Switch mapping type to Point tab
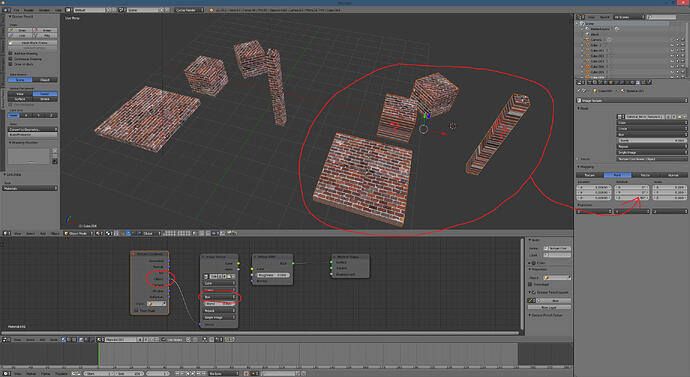 (x=617, y=175)
